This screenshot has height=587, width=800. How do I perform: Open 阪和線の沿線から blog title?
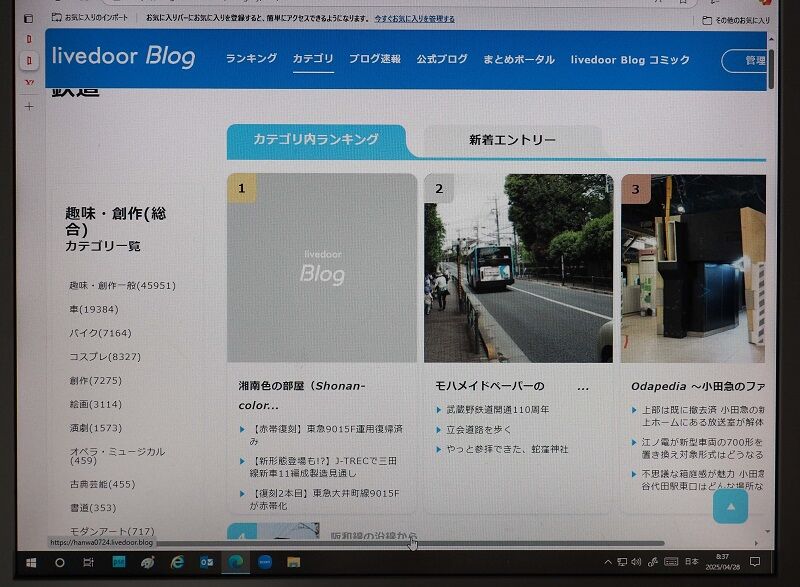coord(373,536)
